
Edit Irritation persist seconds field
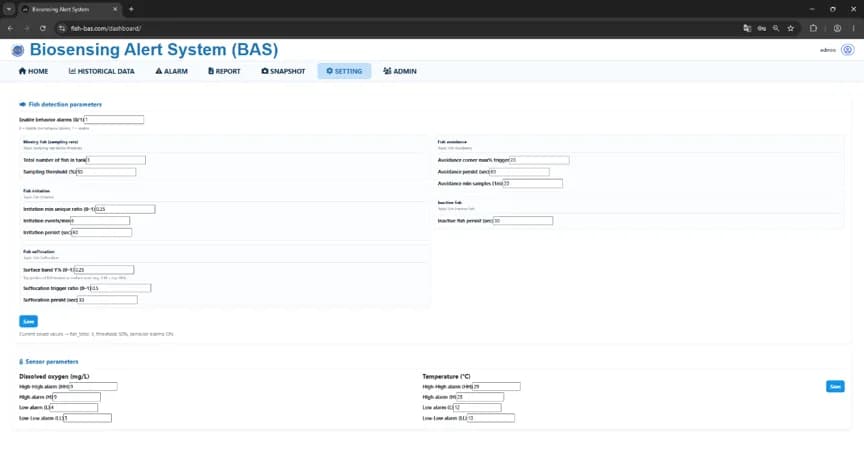pyautogui.click(x=101, y=233)
